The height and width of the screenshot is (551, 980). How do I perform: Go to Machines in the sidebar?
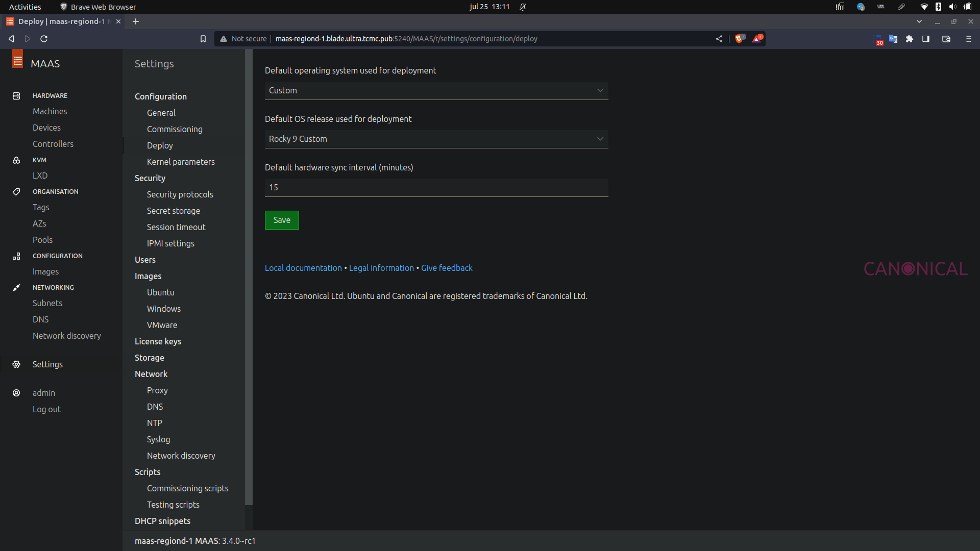(x=50, y=111)
